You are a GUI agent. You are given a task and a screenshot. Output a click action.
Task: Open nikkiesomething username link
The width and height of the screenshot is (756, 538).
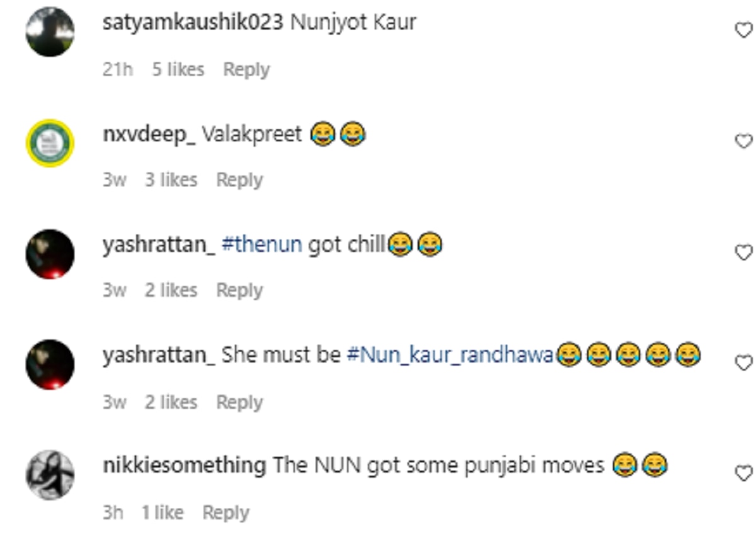click(184, 466)
